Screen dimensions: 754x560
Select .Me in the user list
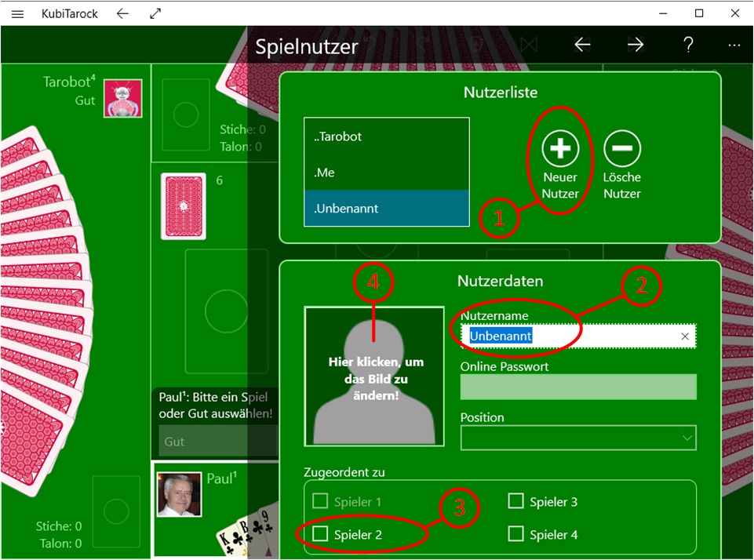386,173
